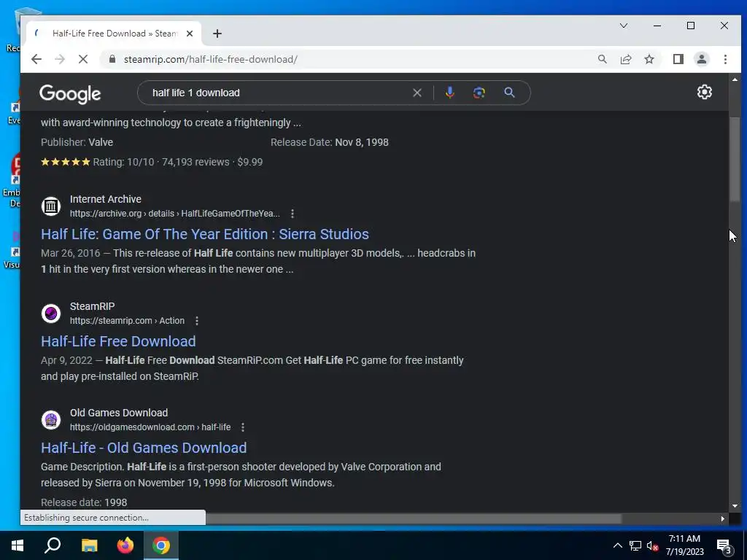Viewport: 747px width, 560px height.
Task: Submit the search with the magnifier button
Action: coord(509,93)
